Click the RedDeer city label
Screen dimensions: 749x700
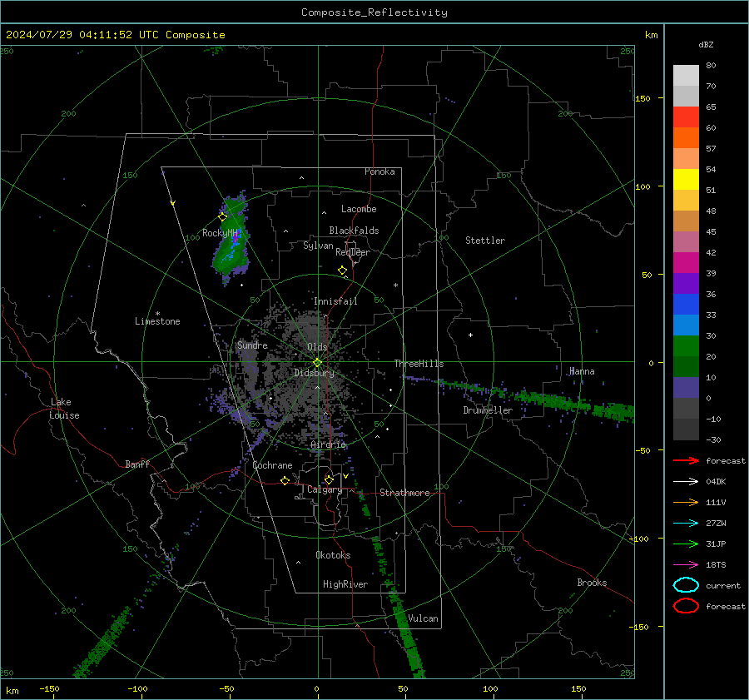[x=353, y=252]
